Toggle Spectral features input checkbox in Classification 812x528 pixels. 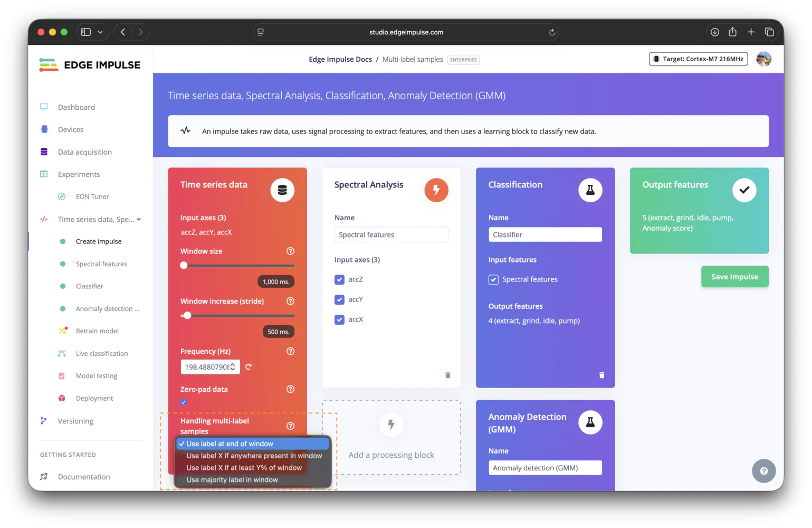click(x=493, y=280)
